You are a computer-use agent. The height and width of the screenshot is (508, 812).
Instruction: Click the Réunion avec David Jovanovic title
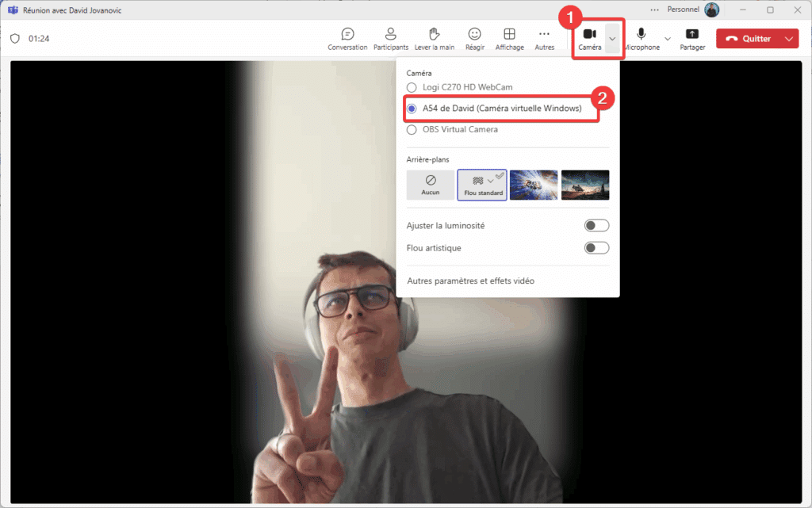tap(72, 10)
